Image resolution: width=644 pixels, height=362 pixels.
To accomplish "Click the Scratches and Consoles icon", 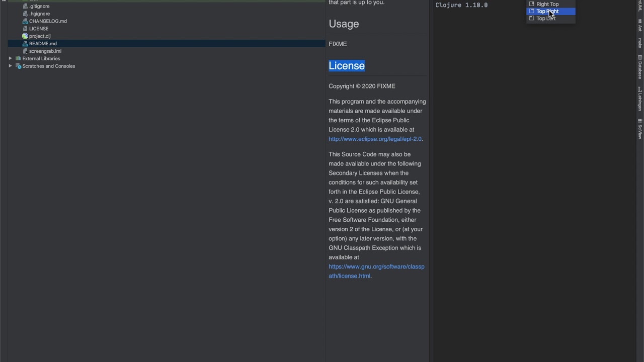I will [18, 66].
